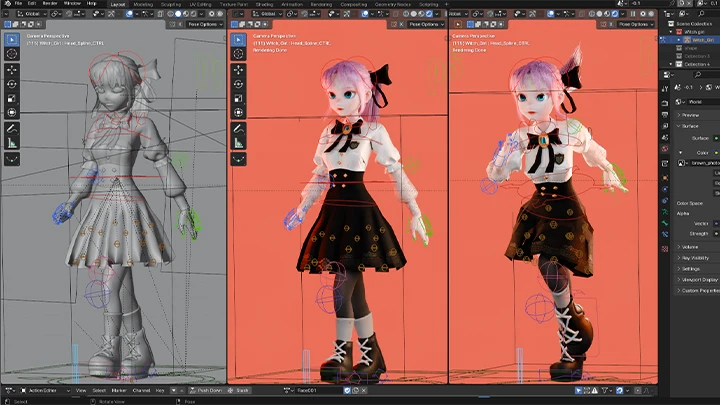Viewport: 720px width, 405px height.
Task: Open Pose Options dropdown in right viewport
Action: (636, 24)
